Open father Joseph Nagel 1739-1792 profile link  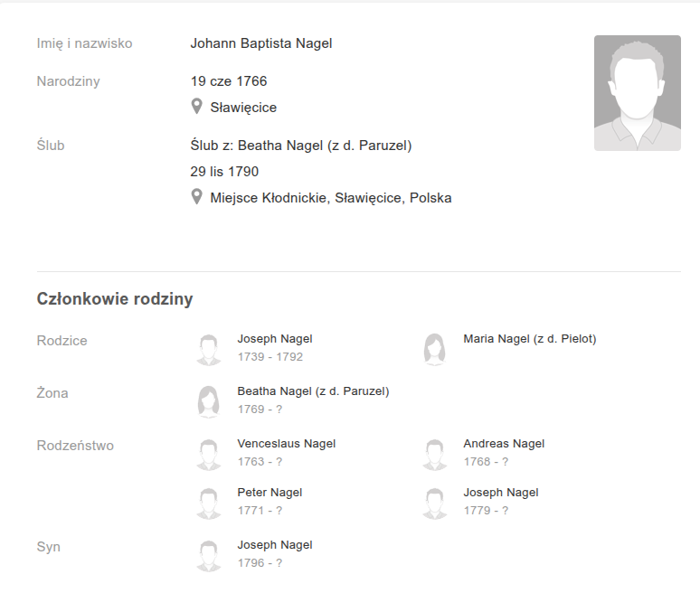[275, 339]
